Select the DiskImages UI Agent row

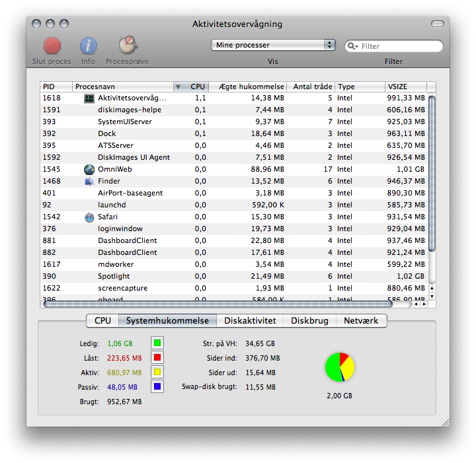pos(234,158)
